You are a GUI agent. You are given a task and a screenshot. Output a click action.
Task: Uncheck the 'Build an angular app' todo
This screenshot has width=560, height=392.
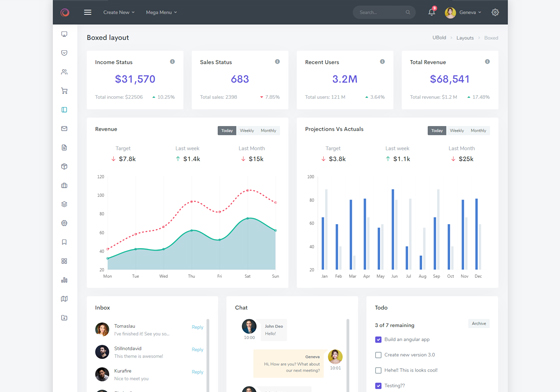pyautogui.click(x=378, y=340)
